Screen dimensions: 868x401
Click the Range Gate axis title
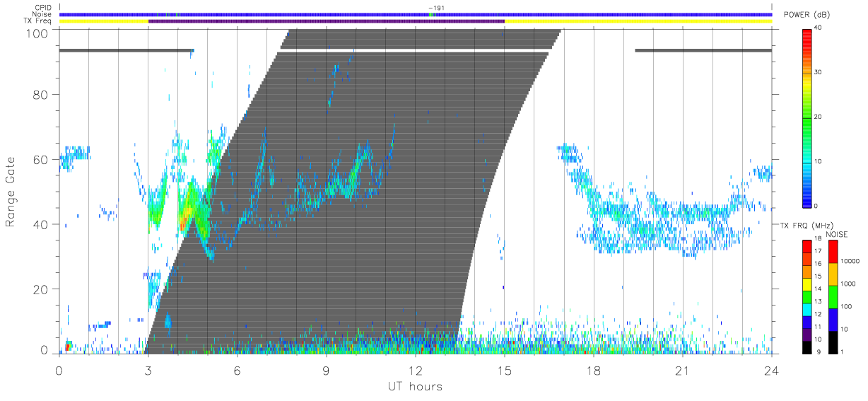click(11, 192)
